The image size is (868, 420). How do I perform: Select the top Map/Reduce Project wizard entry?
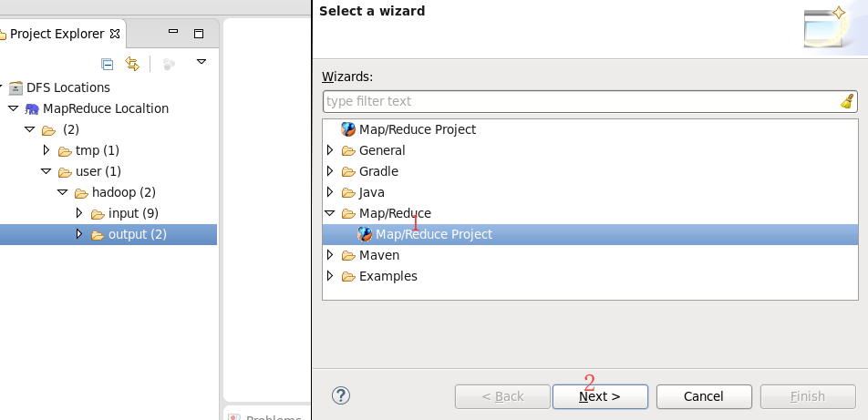(417, 129)
